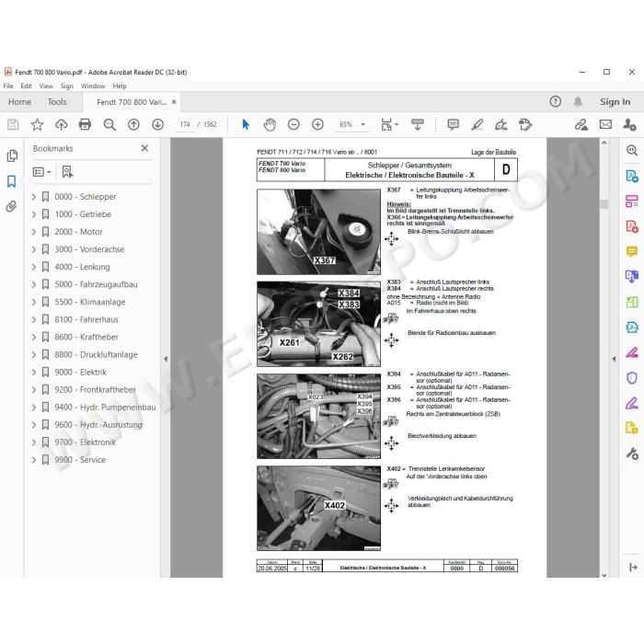This screenshot has width=644, height=644.
Task: Add a sticky note comment icon
Action: coord(453,124)
